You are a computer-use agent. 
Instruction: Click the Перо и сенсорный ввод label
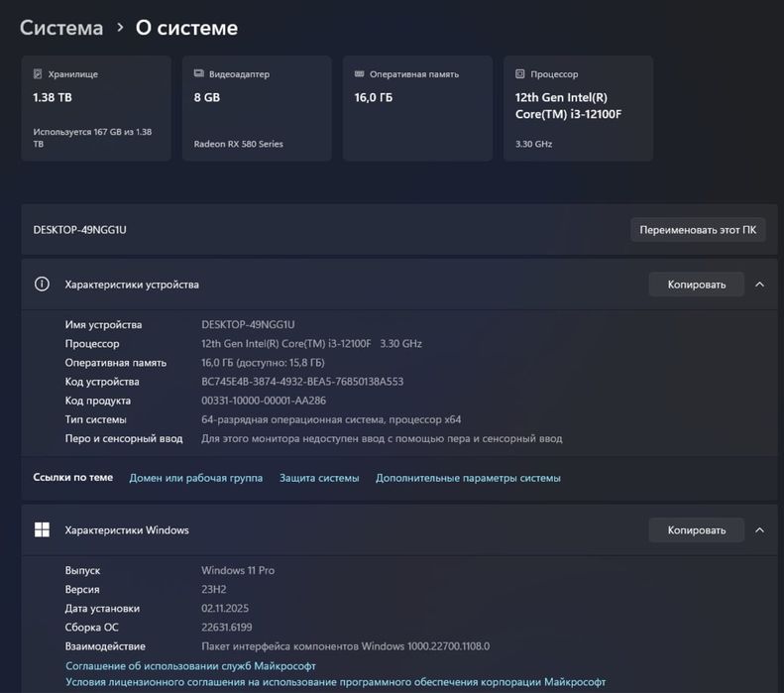(x=124, y=438)
